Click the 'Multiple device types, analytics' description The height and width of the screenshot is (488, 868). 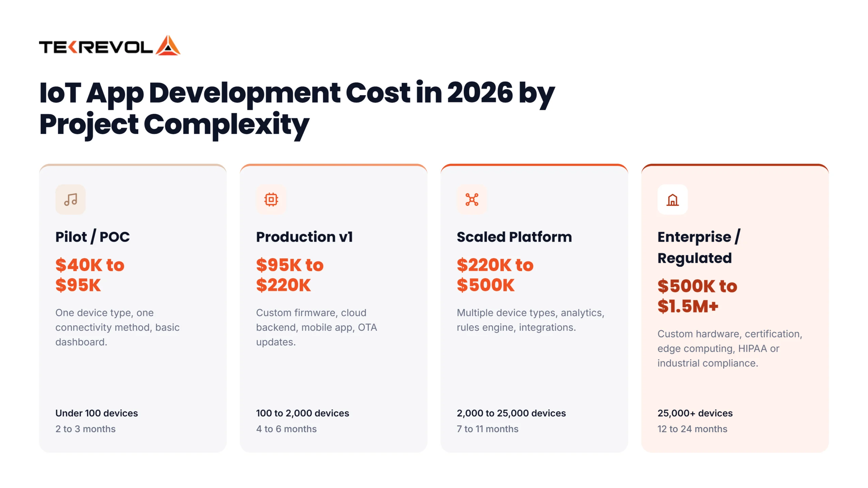pos(531,320)
